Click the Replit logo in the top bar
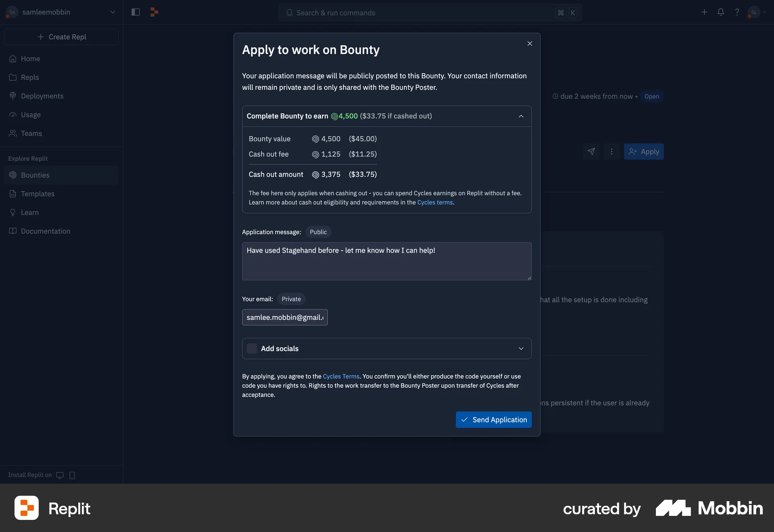This screenshot has width=774, height=532. point(154,12)
